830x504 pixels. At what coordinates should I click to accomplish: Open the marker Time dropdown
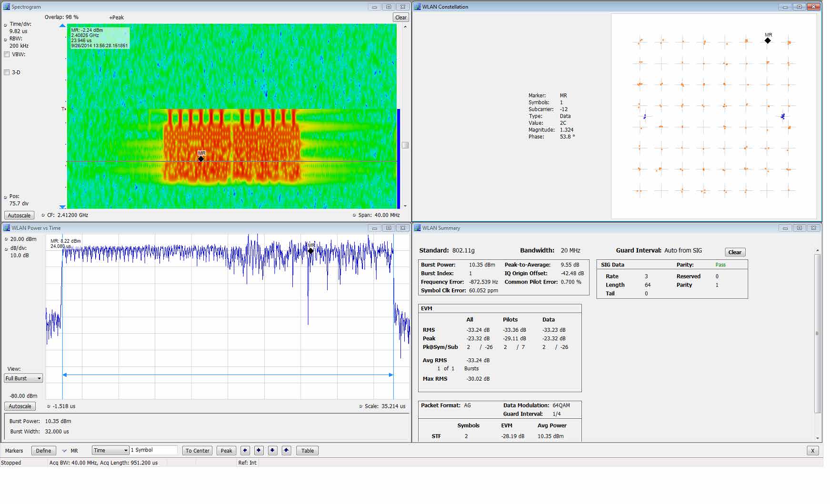click(x=110, y=450)
